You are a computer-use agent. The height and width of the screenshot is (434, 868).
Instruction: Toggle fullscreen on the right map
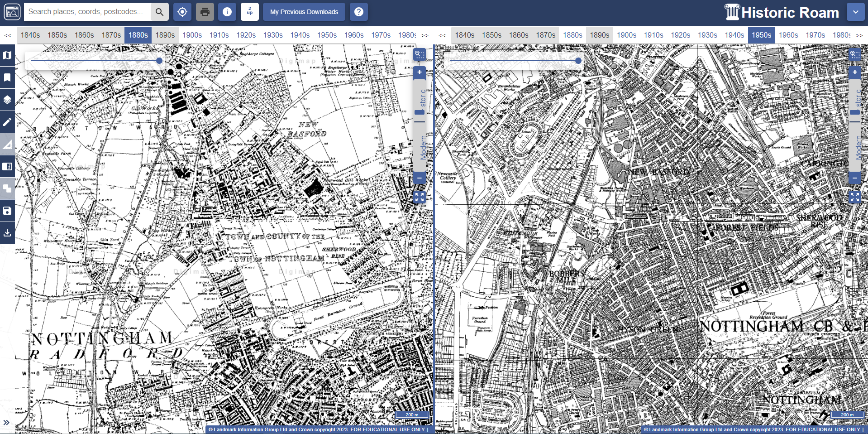point(855,197)
